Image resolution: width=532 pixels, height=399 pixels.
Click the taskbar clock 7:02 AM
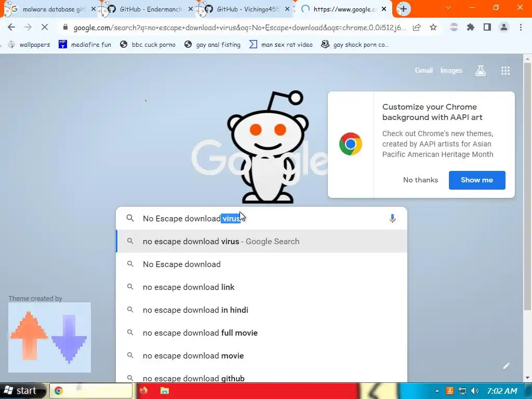(x=502, y=391)
